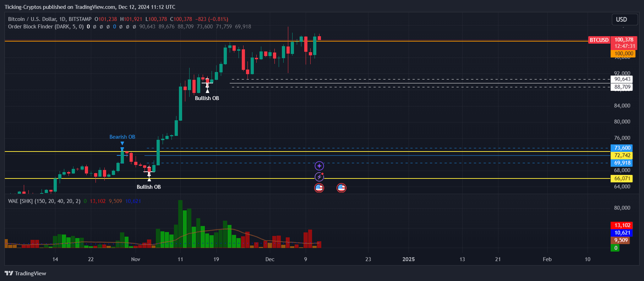Viewport: 644px width, 281px height.
Task: Click the Order Block Finder indicator title
Action: click(46, 27)
